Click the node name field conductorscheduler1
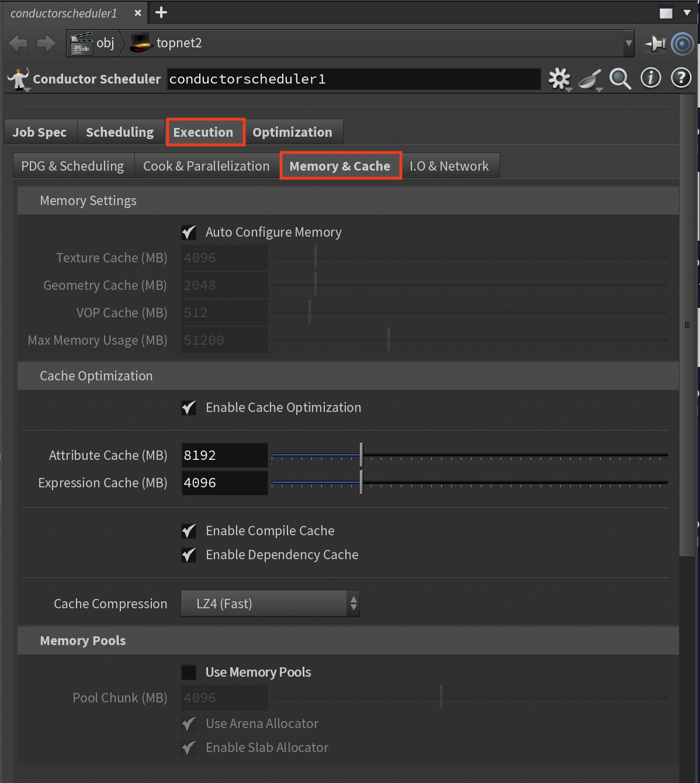The height and width of the screenshot is (783, 700). 354,79
